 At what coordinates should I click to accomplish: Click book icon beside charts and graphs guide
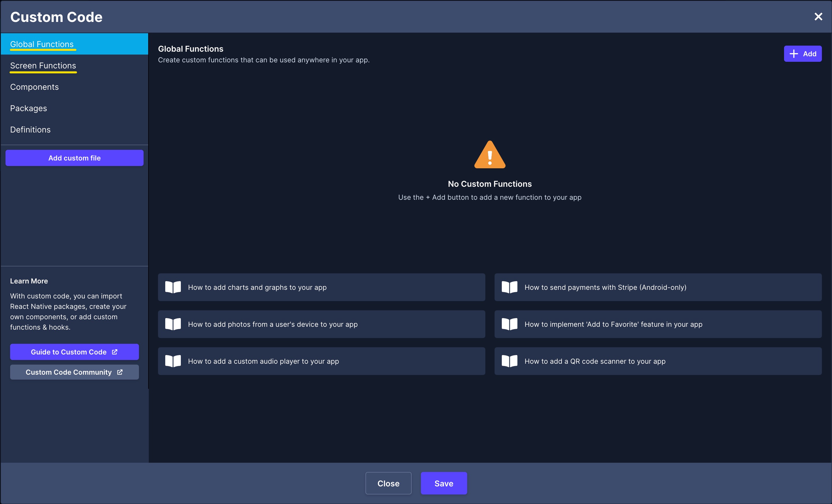click(173, 287)
